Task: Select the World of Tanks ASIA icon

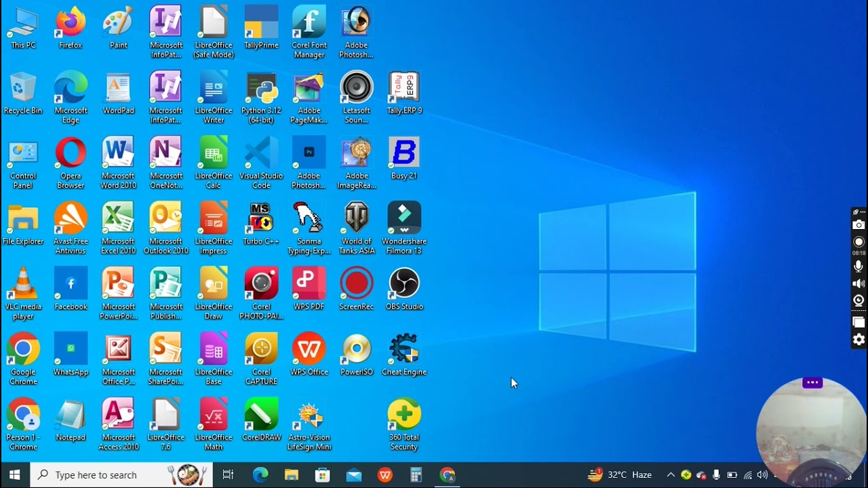Action: point(357,229)
